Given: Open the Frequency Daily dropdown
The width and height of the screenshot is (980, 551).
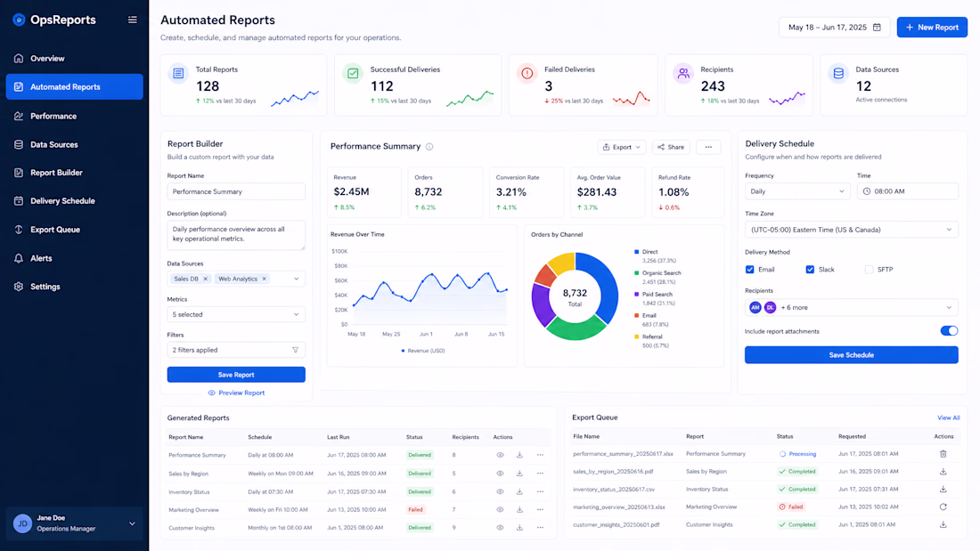Looking at the screenshot, I should pyautogui.click(x=796, y=191).
